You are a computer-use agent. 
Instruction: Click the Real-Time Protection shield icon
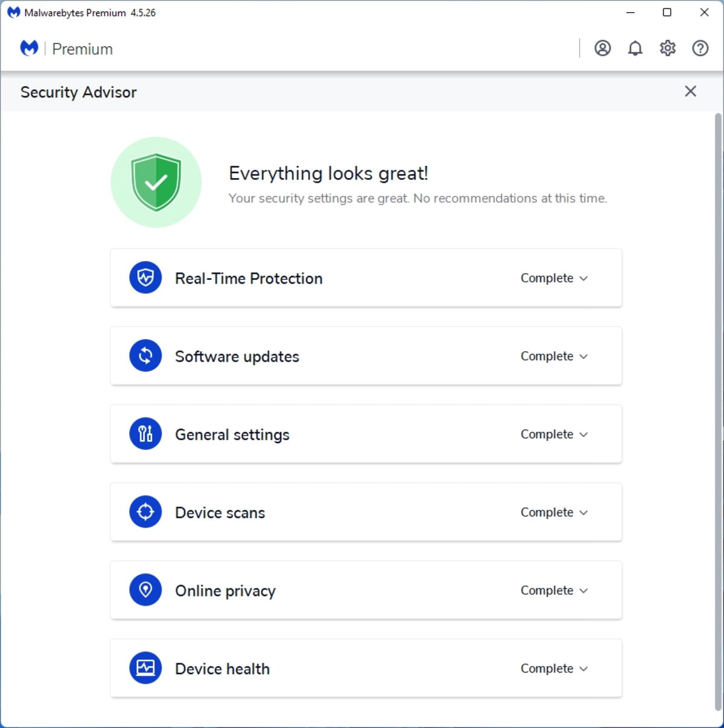145,277
